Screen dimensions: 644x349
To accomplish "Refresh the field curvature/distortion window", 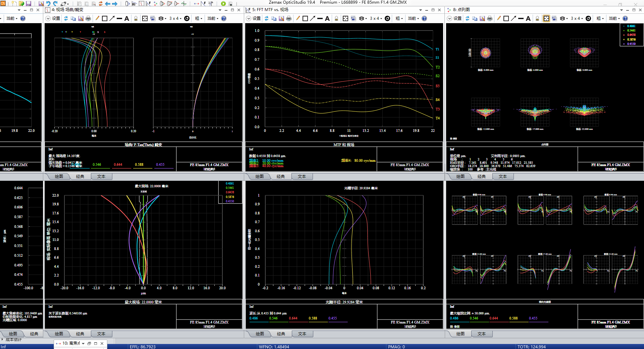I will (x=66, y=18).
